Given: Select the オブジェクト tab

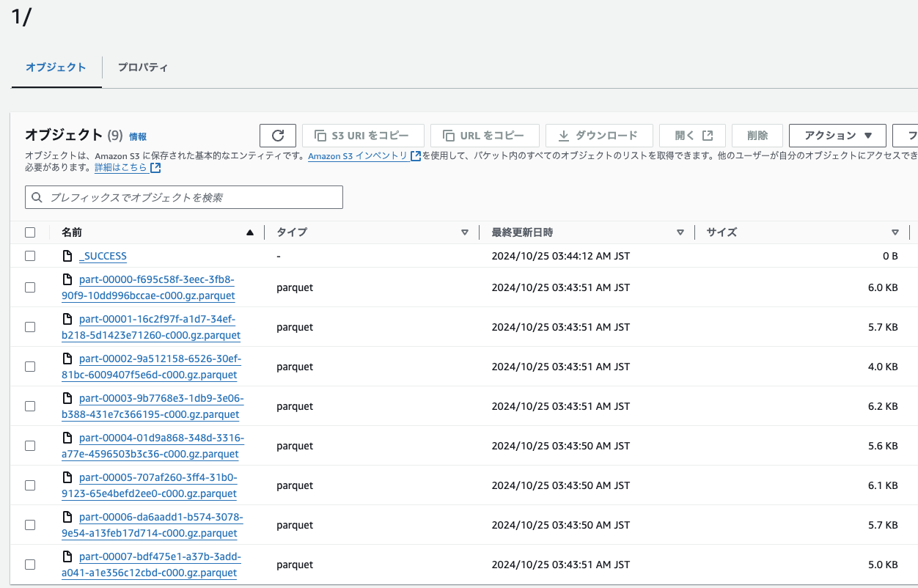Looking at the screenshot, I should tap(56, 67).
